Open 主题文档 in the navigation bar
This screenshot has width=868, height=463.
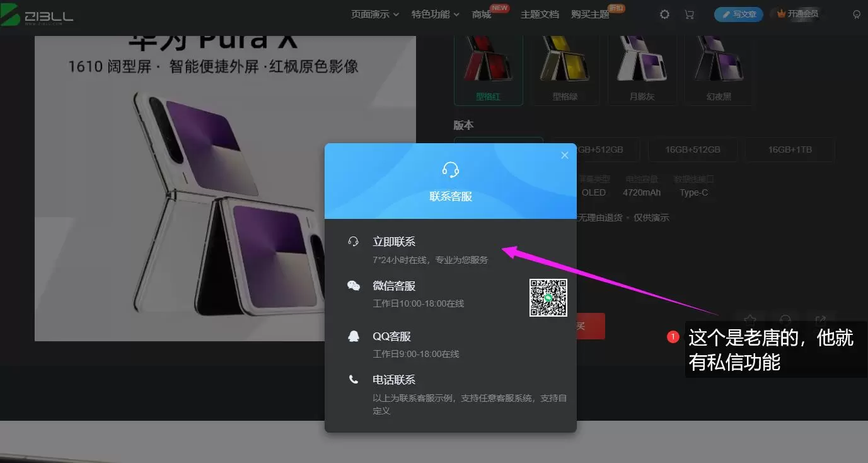pos(540,14)
